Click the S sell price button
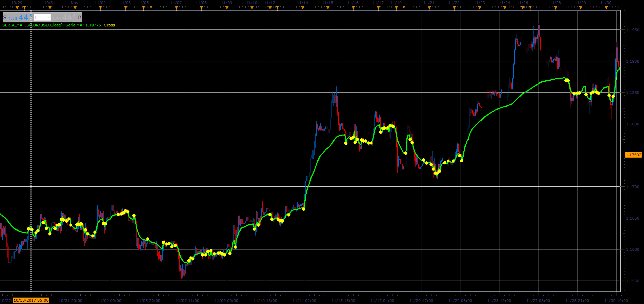The height and width of the screenshot is (304, 644). (x=17, y=17)
